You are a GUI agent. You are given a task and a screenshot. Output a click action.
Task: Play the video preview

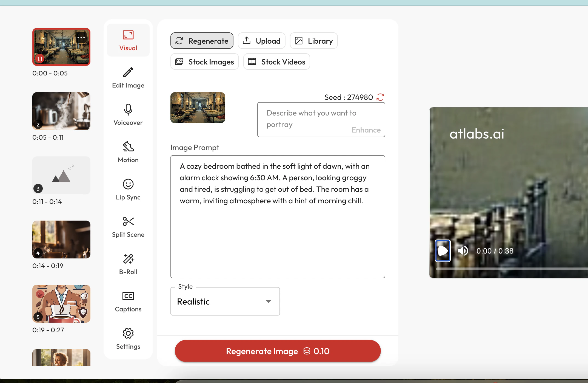click(x=443, y=251)
